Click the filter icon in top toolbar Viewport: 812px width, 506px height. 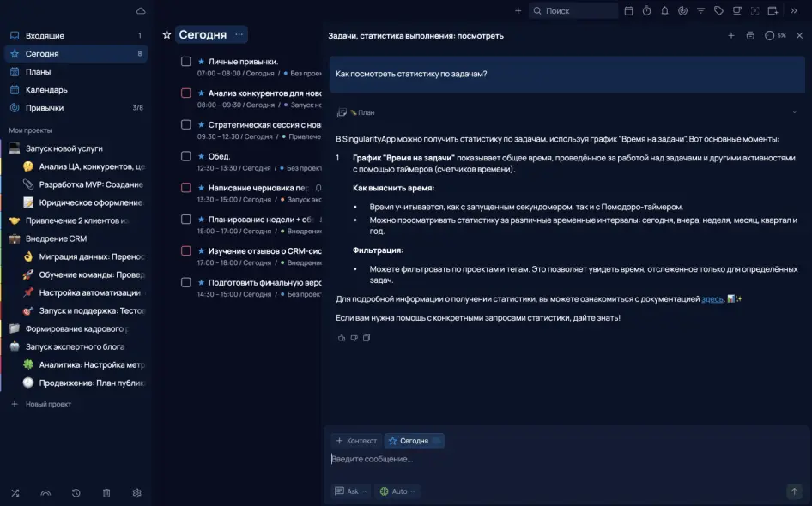tap(700, 11)
